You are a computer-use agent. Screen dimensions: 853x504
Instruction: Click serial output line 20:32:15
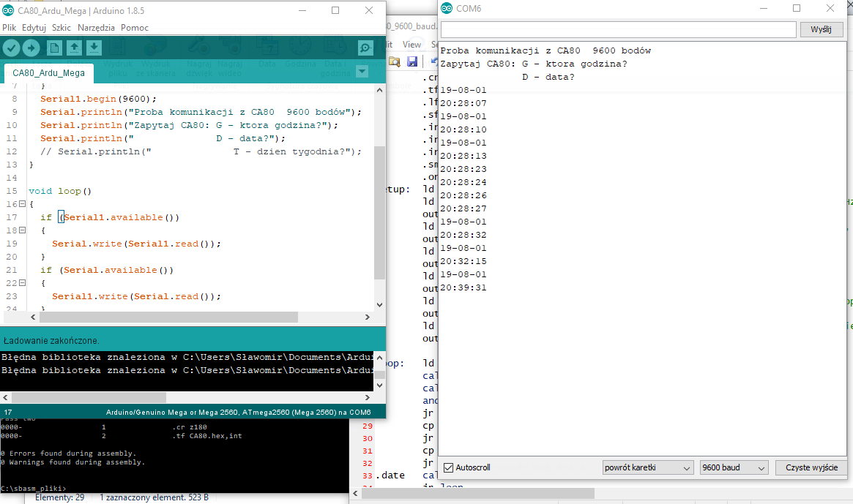pyautogui.click(x=463, y=261)
